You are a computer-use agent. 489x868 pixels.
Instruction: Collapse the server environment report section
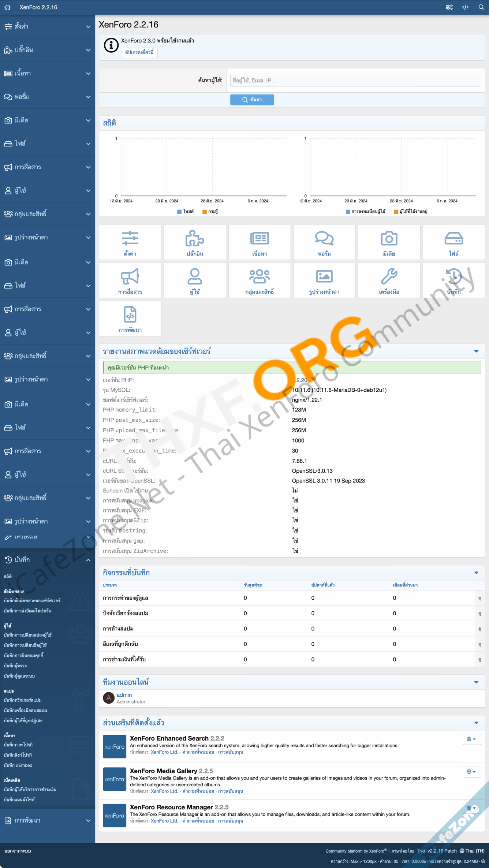476,351
